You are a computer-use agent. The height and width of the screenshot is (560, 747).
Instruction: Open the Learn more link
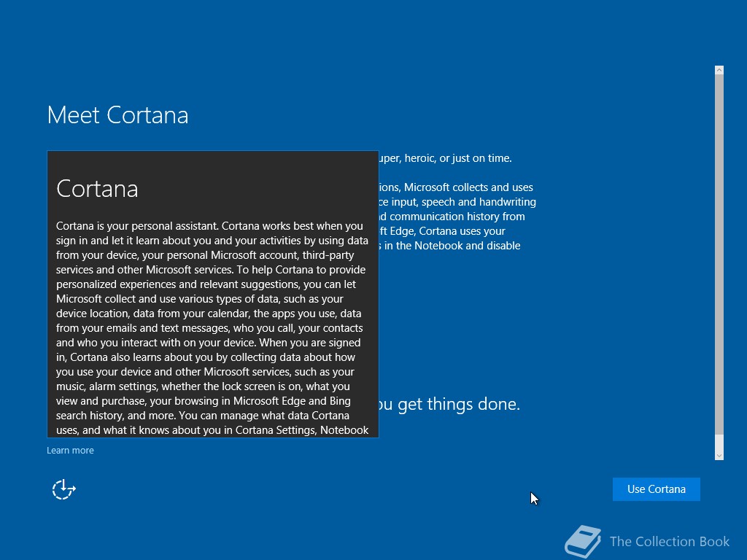70,451
